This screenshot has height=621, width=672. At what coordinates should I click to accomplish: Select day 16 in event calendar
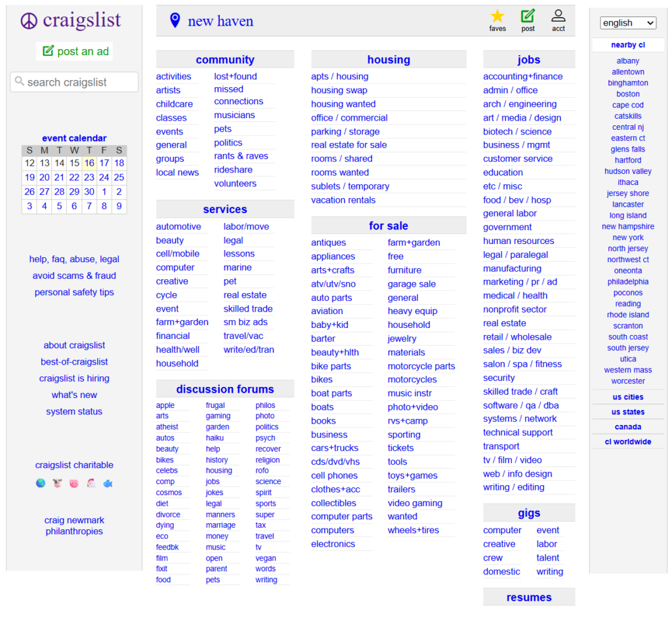pyautogui.click(x=89, y=163)
